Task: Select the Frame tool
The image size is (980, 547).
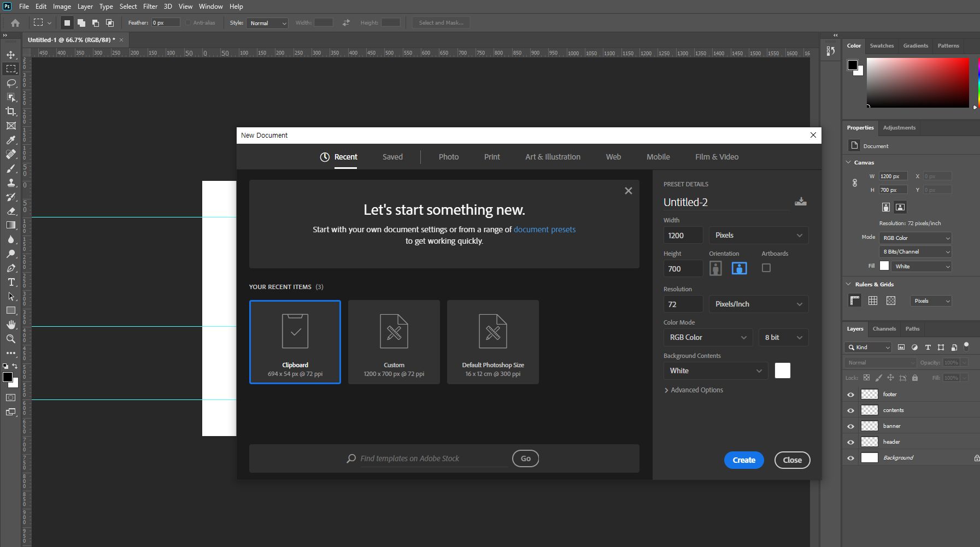Action: (x=11, y=126)
